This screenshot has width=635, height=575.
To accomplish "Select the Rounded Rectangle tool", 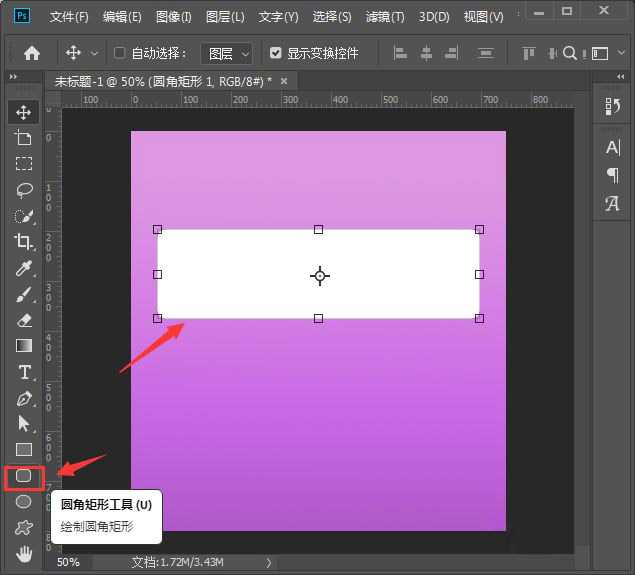I will (x=24, y=476).
